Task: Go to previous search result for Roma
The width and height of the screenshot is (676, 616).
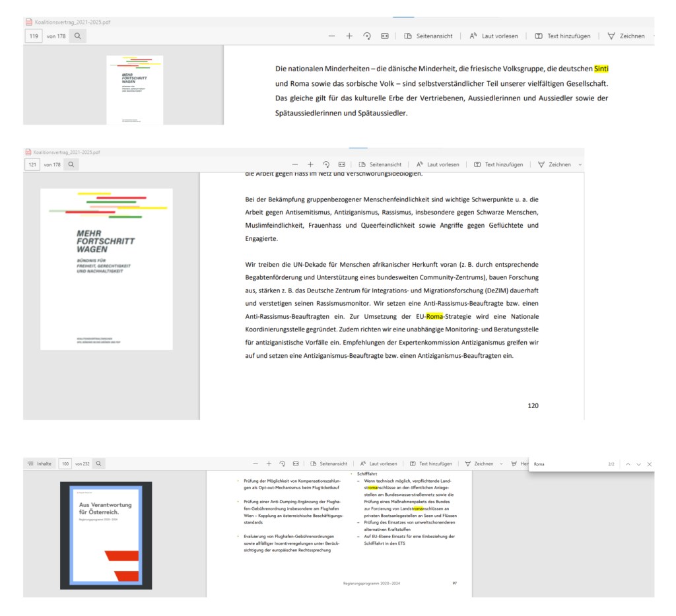Action: (x=628, y=464)
